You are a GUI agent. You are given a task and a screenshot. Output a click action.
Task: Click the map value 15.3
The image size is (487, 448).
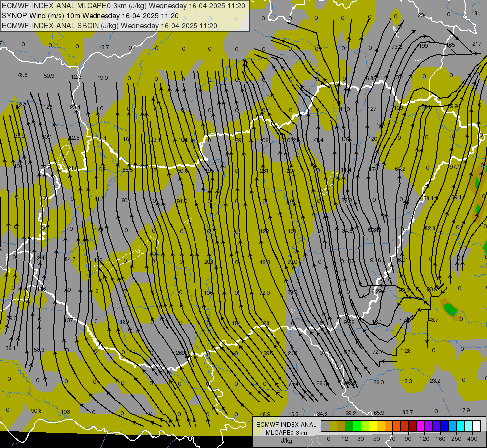pos(293,414)
